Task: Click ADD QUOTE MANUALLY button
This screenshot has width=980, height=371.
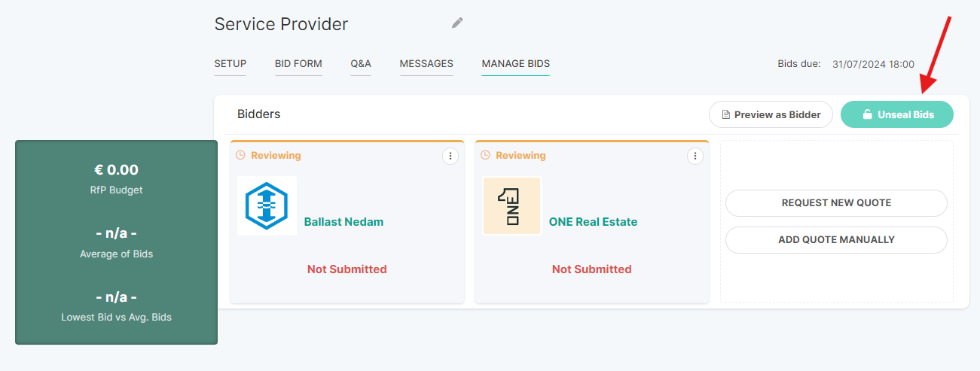Action: point(836,240)
